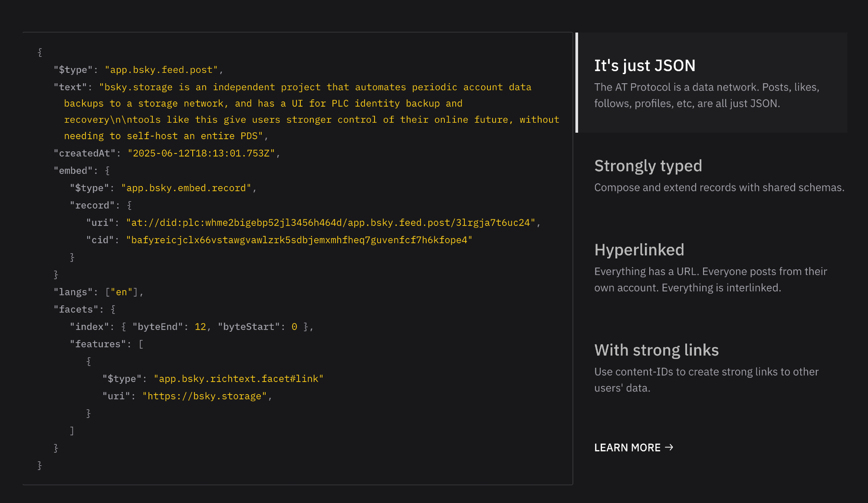Click the "app.bsky.feed.post" type value
This screenshot has height=503, width=868.
pos(161,70)
